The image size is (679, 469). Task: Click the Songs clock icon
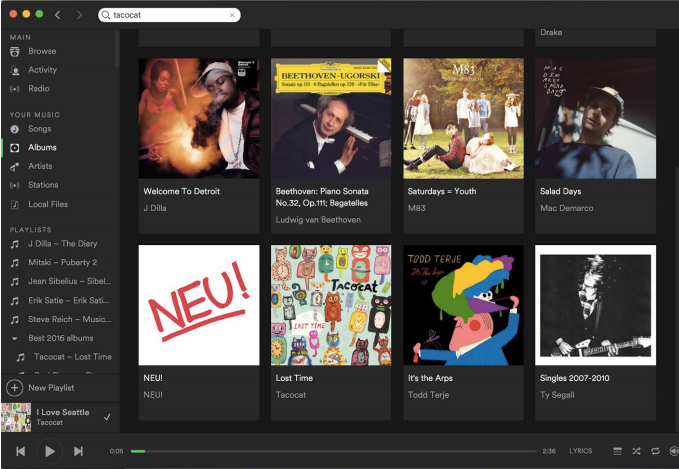pyautogui.click(x=15, y=129)
